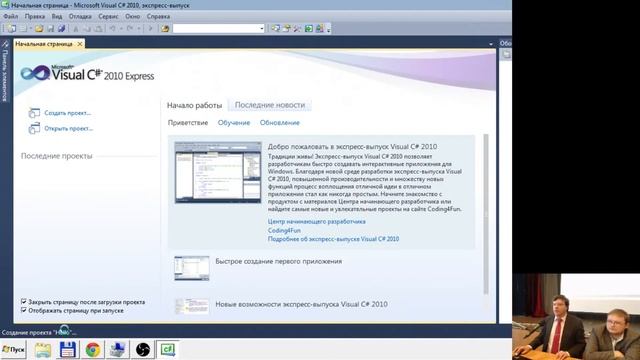Expand Быстрое создание первого приложения item
Image resolution: width=640 pixels, height=360 pixels.
pyautogui.click(x=279, y=261)
